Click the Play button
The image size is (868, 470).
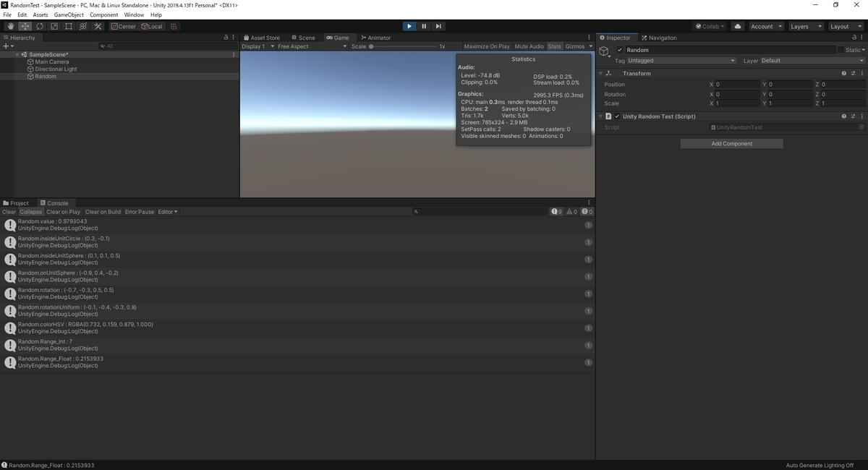[409, 27]
